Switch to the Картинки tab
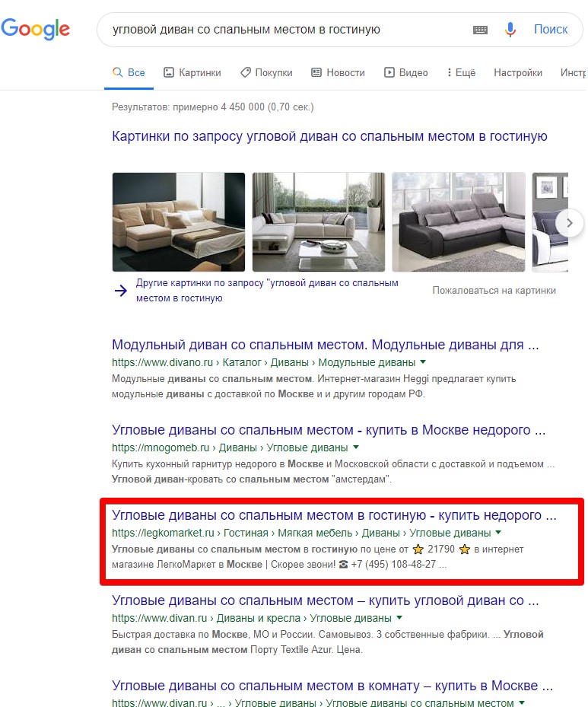This screenshot has height=707, width=588. click(192, 72)
